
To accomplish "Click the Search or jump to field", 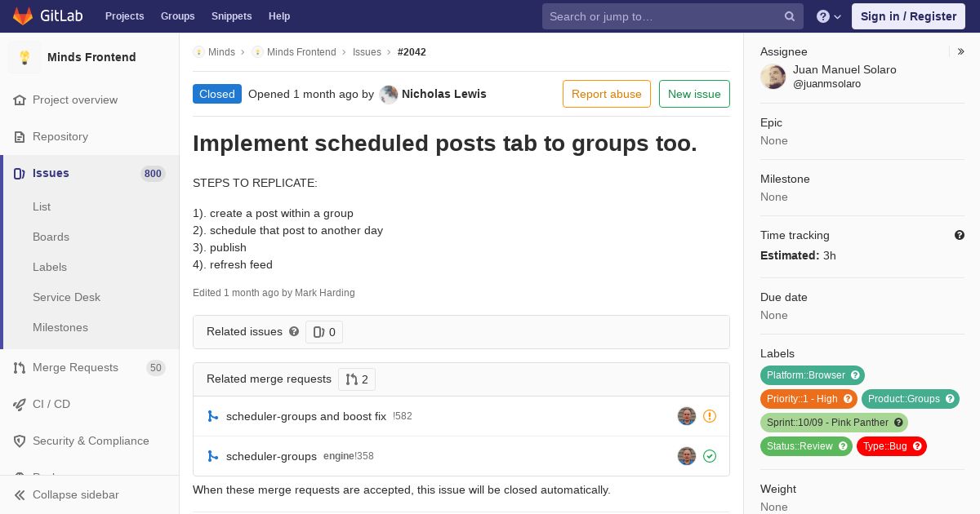I will point(673,16).
